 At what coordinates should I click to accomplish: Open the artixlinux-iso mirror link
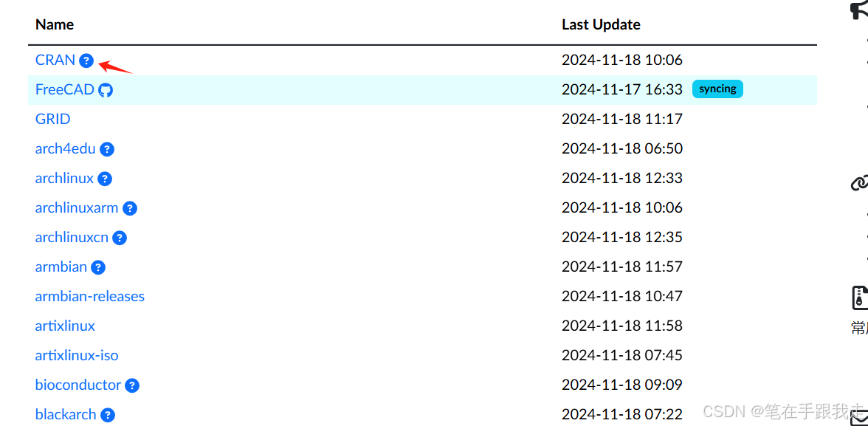point(77,355)
